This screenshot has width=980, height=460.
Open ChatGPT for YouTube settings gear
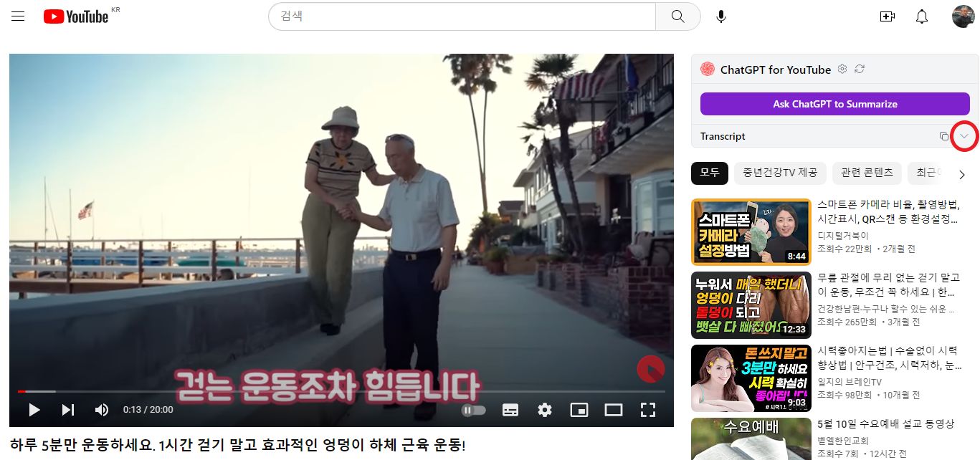click(842, 70)
